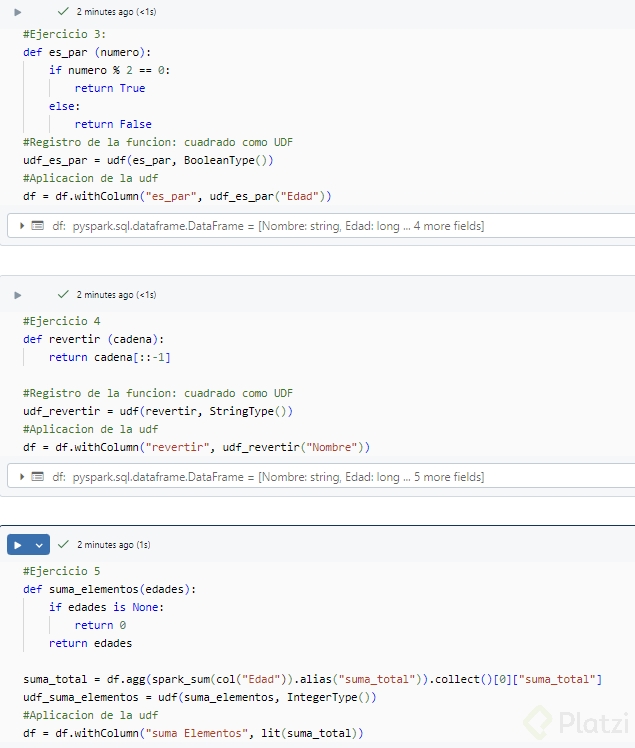Click '#Aplicacion de la udf' comment in Ejercicio 5
The width and height of the screenshot is (635, 748).
[x=90, y=716]
